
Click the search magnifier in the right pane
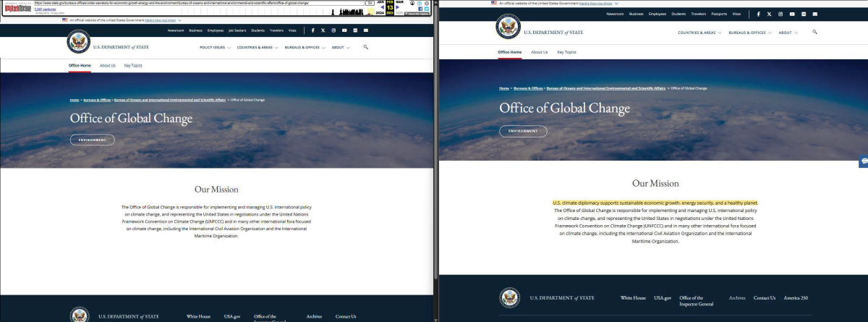click(815, 33)
